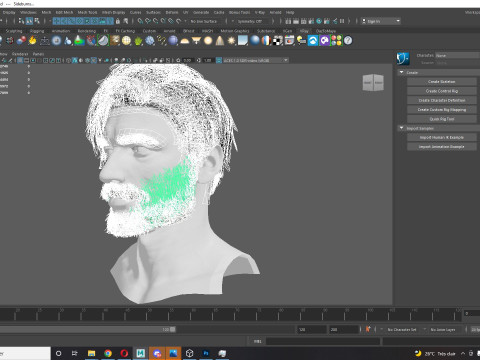Create a V-Ray sun light

point(231,41)
